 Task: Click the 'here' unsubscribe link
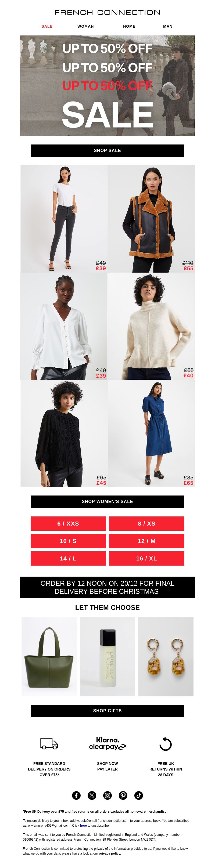[x=83, y=826]
